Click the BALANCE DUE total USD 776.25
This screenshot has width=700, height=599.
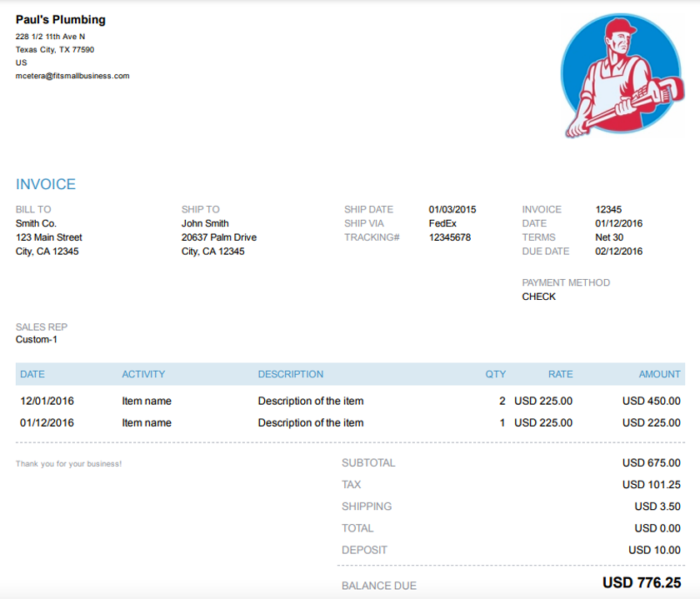point(649,582)
